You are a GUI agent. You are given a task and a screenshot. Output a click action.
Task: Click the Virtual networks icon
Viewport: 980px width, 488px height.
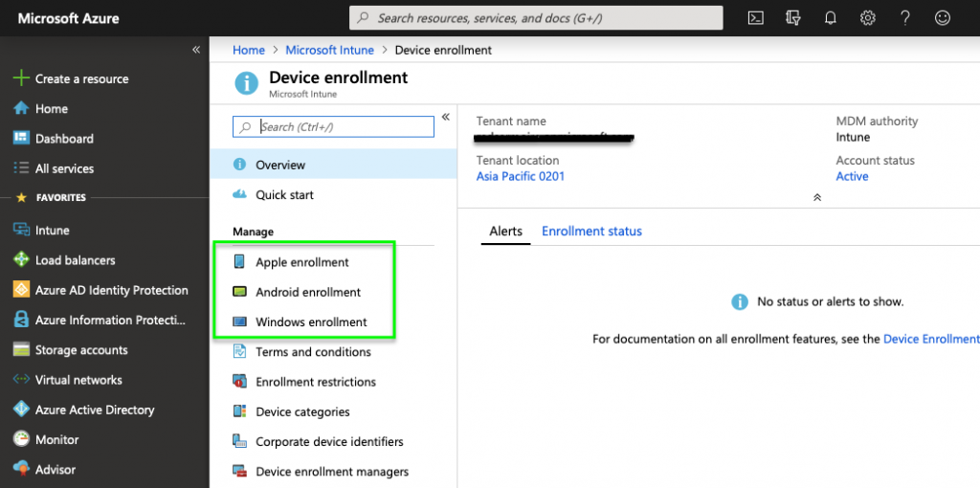(21, 379)
